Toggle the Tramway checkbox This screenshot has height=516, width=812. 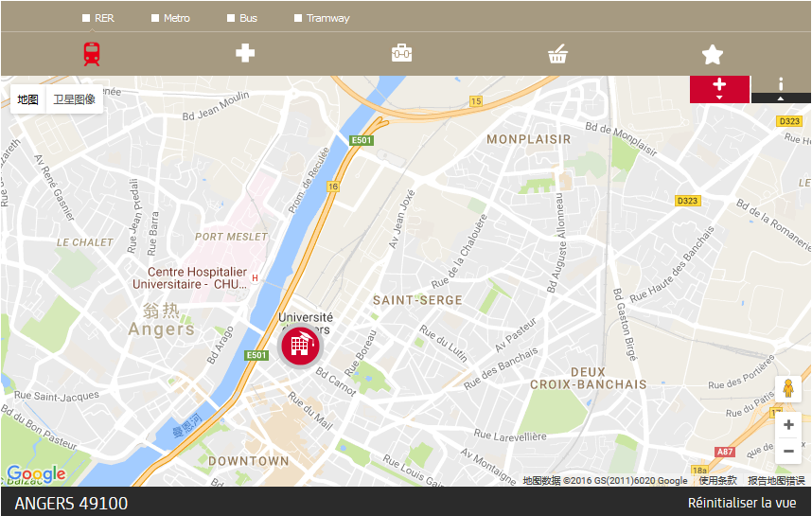point(298,18)
